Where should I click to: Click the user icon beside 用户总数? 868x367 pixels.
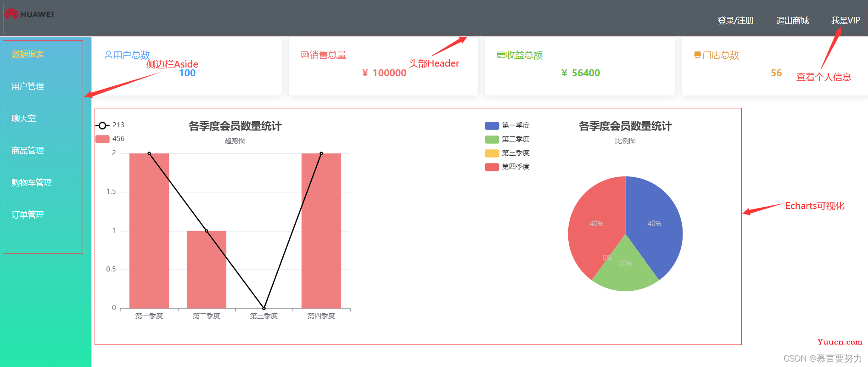108,55
